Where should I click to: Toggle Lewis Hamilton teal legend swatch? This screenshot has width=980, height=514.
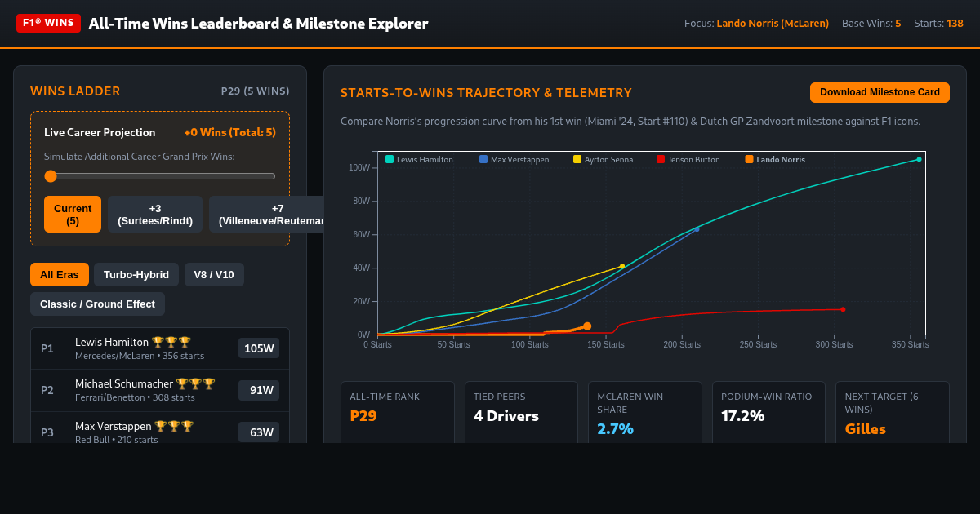tap(390, 160)
